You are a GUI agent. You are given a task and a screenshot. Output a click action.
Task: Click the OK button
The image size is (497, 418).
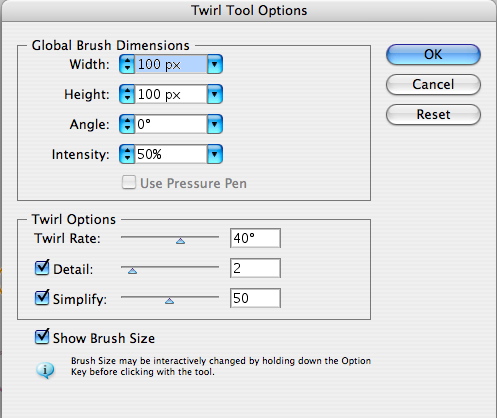[433, 54]
